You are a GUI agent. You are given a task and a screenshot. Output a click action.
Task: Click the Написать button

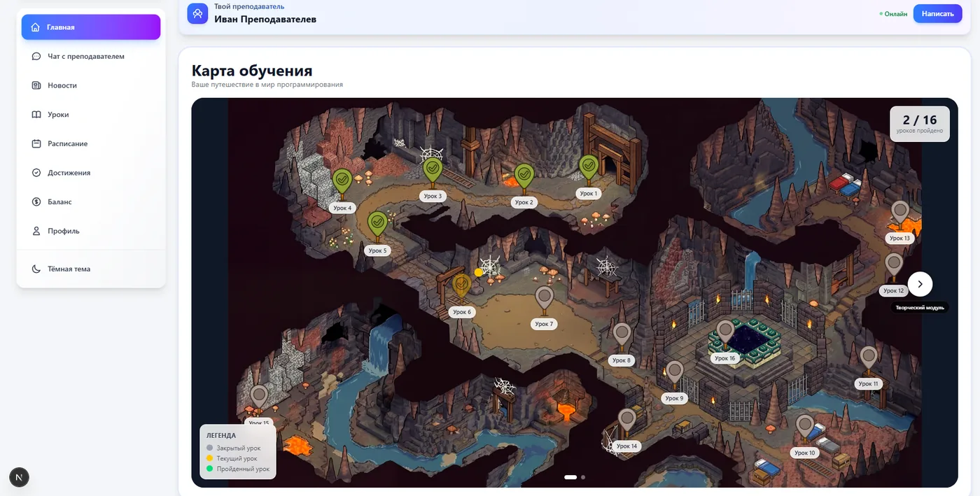937,13
